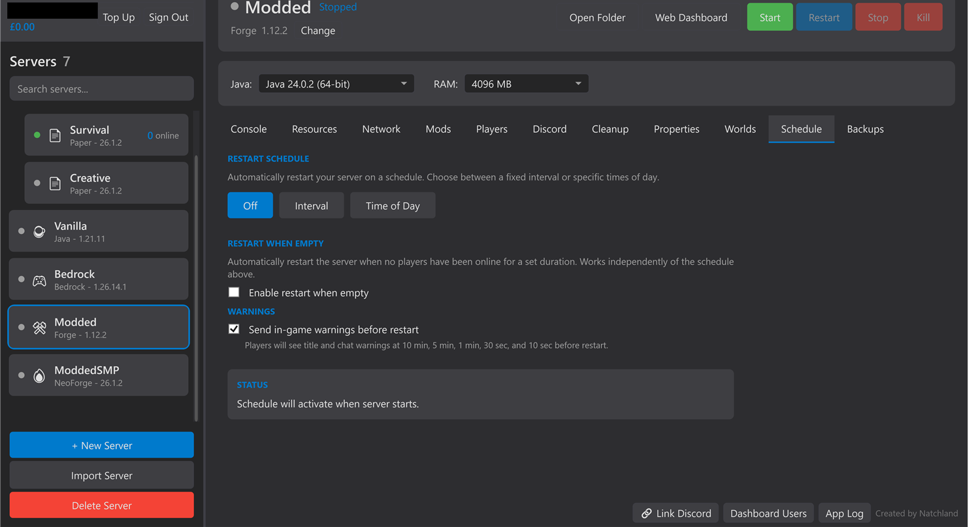
Task: Click the ModdedSMP NeoForge droplet icon
Action: 39,375
